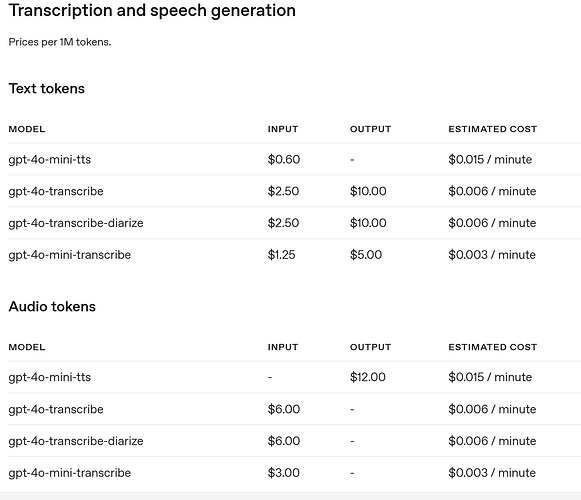Click the $5.00 output price cell

(366, 255)
